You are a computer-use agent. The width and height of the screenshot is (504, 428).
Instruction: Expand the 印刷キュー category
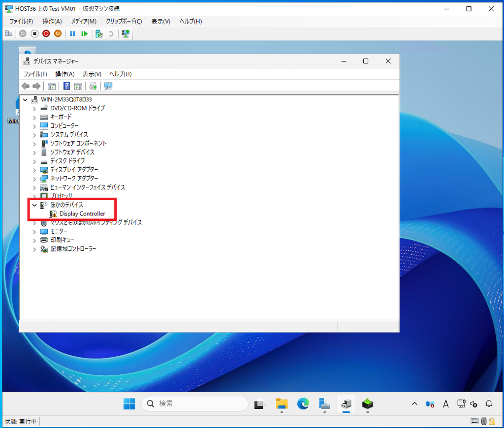34,241
